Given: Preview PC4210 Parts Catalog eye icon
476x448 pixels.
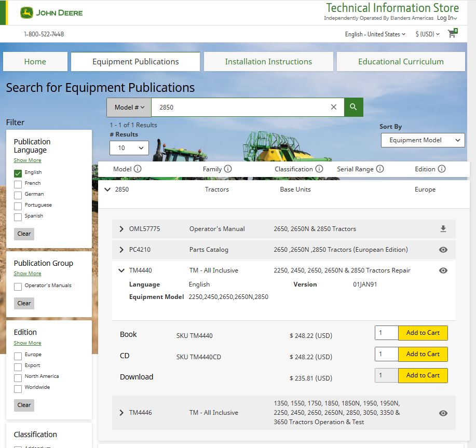Looking at the screenshot, I should 443,250.
